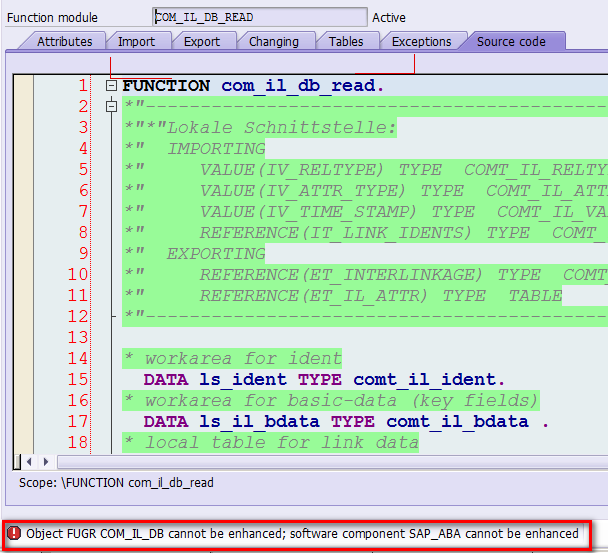Screen dimensions: 608x553
Task: Click the REFERENCE(IT_LINK_IDENTS) comment line
Action: tap(365, 233)
